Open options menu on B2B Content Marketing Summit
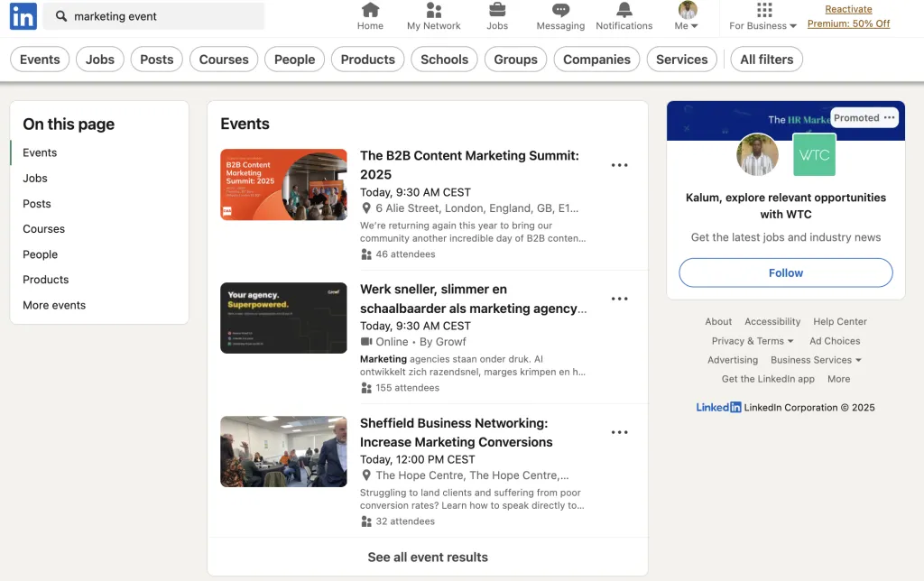 click(x=620, y=165)
